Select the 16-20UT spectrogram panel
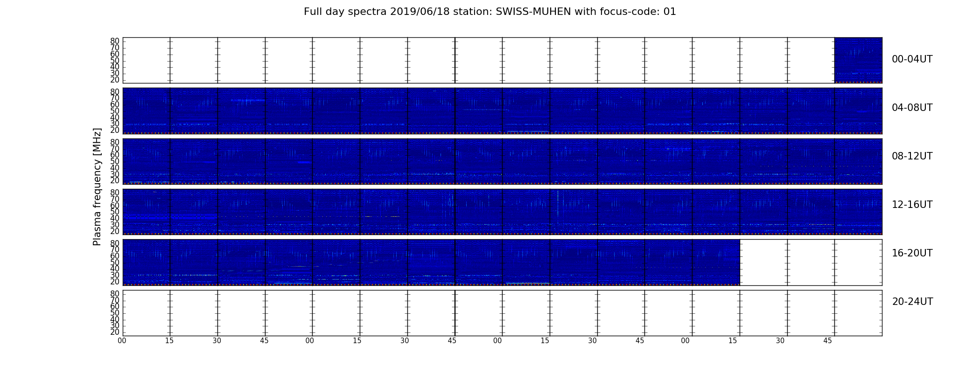Screen dimensions: 980x373 431,262
